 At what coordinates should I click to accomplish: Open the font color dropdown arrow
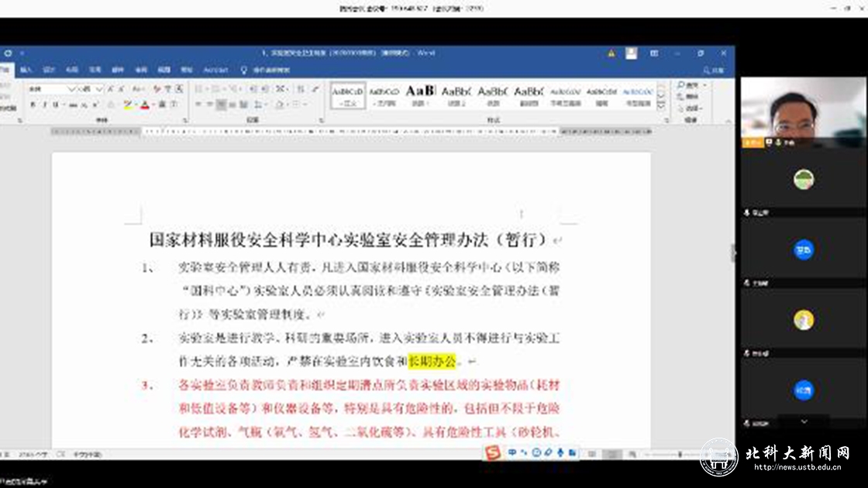tap(153, 105)
